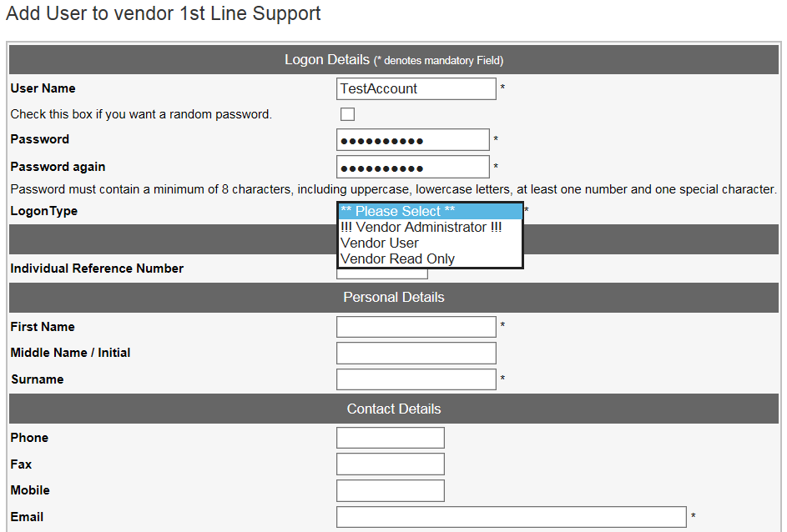Image resolution: width=787 pixels, height=532 pixels.
Task: Click the Password again field
Action: (412, 167)
